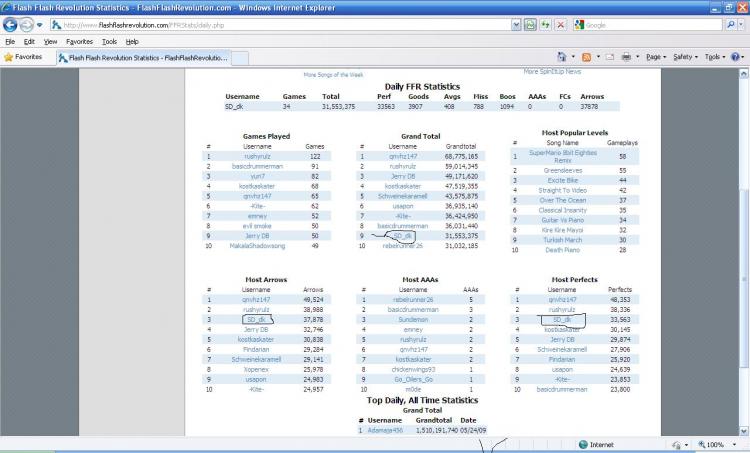Toggle the Compatibility View icon
This screenshot has width=750, height=453.
[x=530, y=25]
